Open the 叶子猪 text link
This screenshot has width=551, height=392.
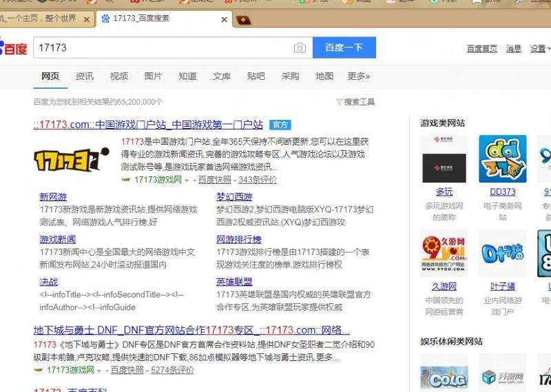click(503, 287)
